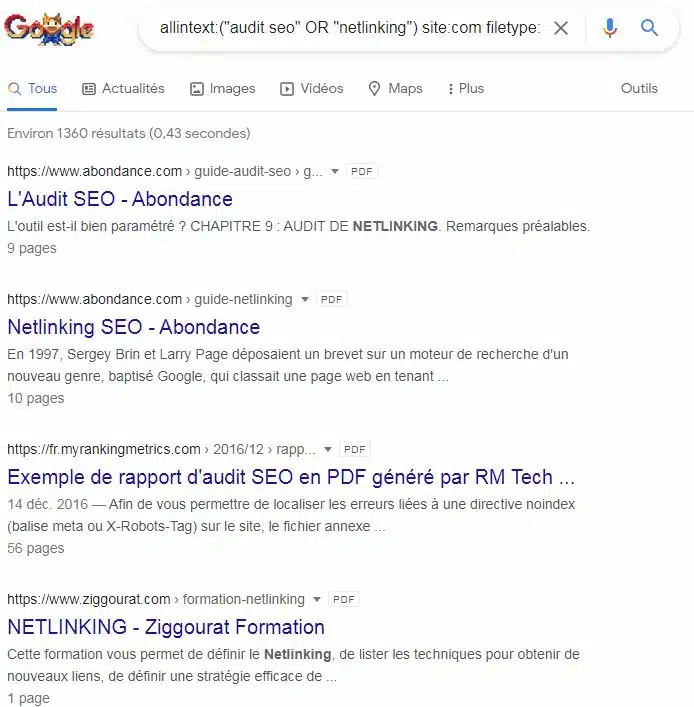
Task: Click inside the search query text field
Action: coord(350,28)
